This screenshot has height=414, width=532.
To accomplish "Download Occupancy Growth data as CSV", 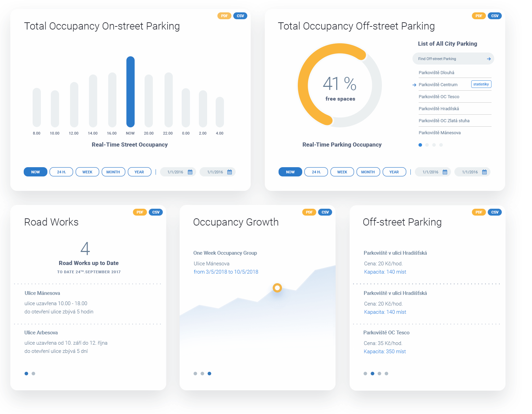I will 325,212.
